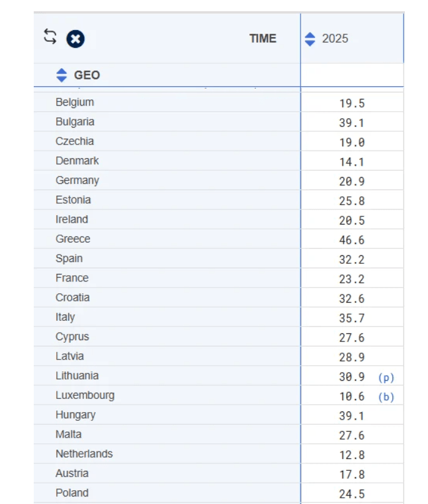Click the Poland 24.5 value cell
This screenshot has height=504, width=428.
point(352,494)
